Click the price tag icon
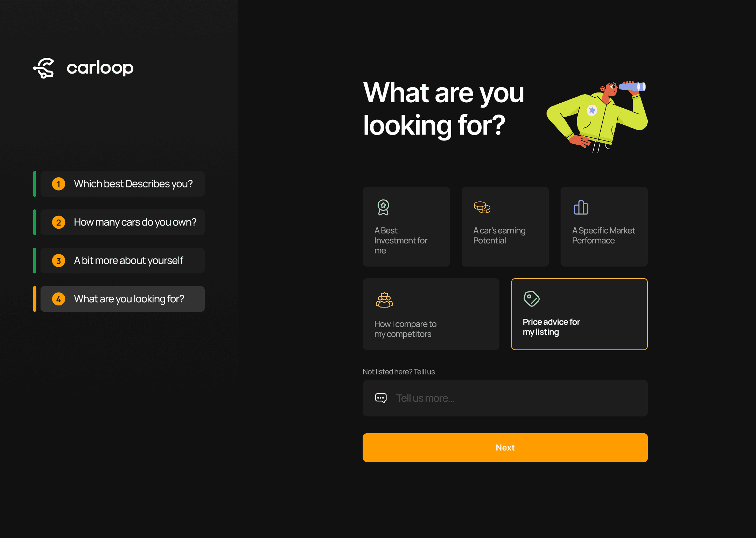 (x=531, y=298)
